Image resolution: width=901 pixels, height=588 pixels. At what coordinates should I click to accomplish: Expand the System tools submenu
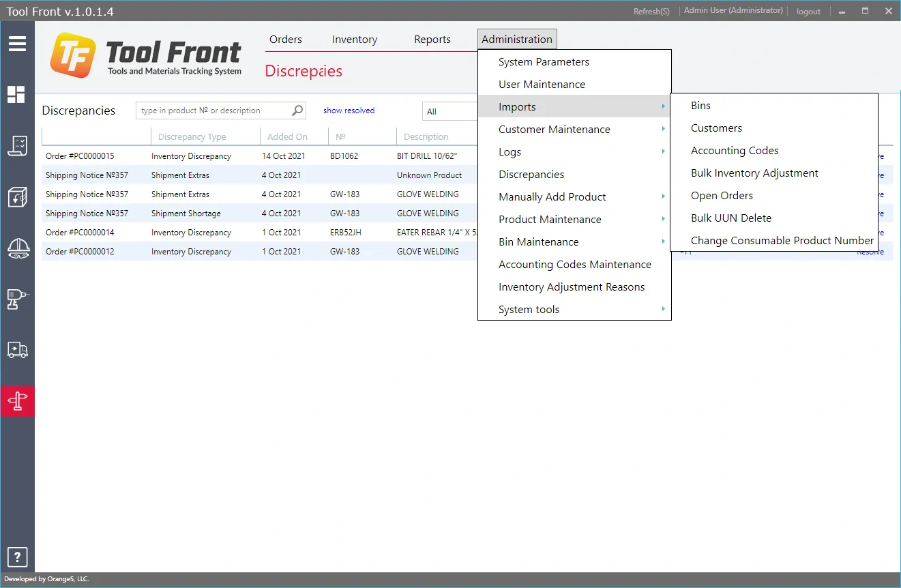(529, 310)
